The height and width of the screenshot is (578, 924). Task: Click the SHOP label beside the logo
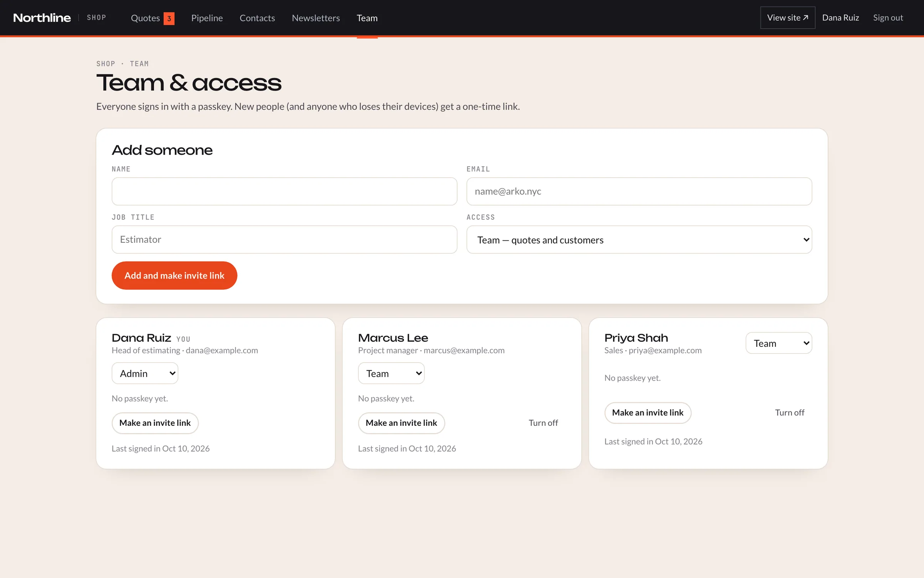(96, 18)
